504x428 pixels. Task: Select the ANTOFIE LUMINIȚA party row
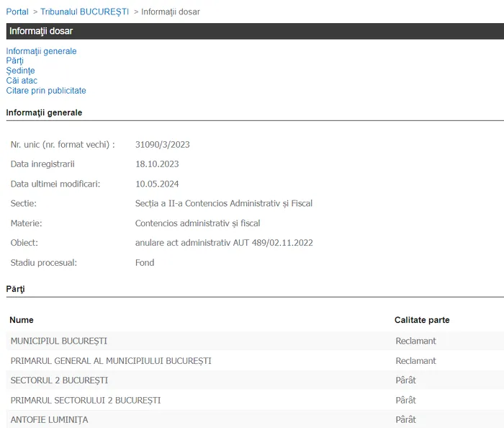[x=50, y=420]
